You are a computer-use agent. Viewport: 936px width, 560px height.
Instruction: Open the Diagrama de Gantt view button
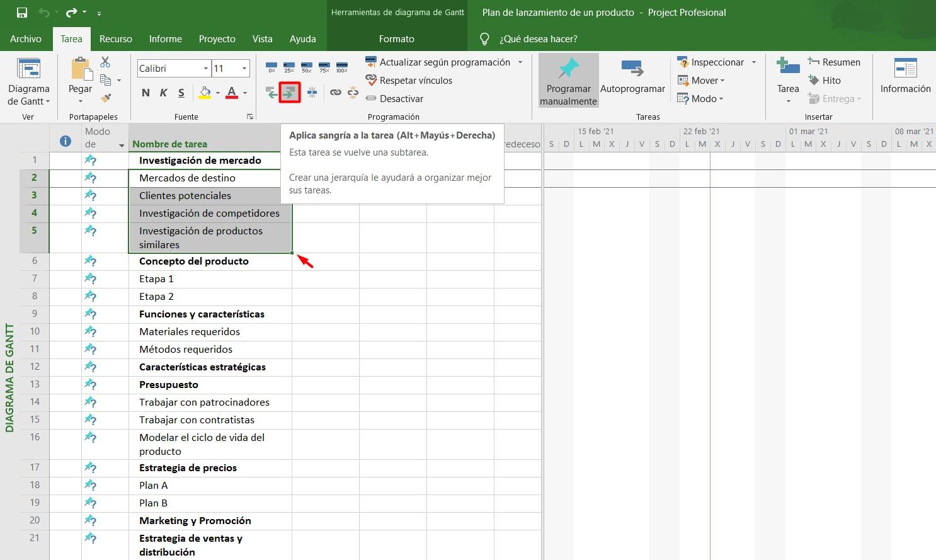28,82
